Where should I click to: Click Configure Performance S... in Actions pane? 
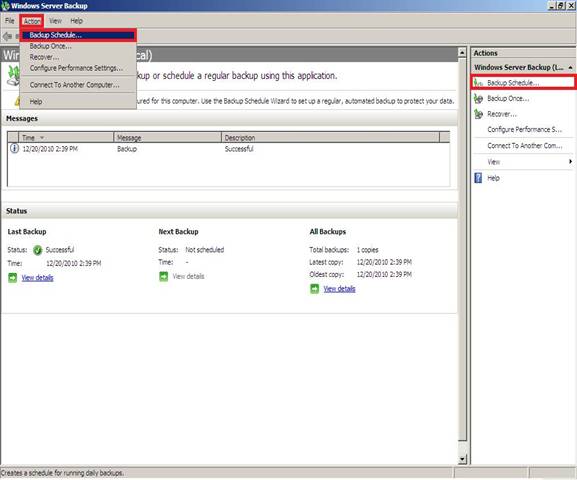tap(525, 130)
